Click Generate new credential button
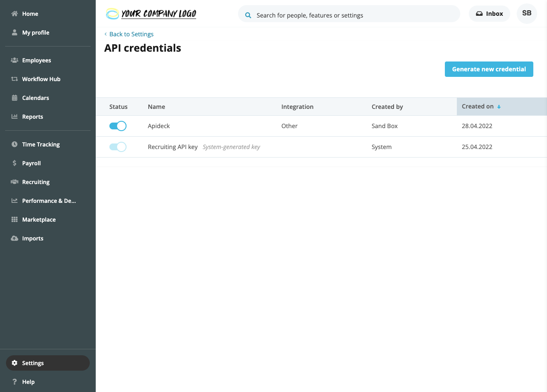 click(x=489, y=69)
